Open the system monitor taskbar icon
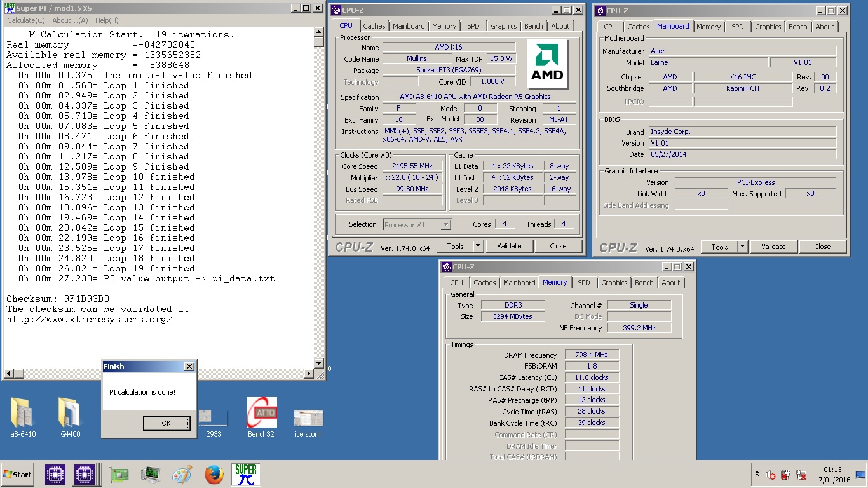Screen dimensions: 868x488 151,475
